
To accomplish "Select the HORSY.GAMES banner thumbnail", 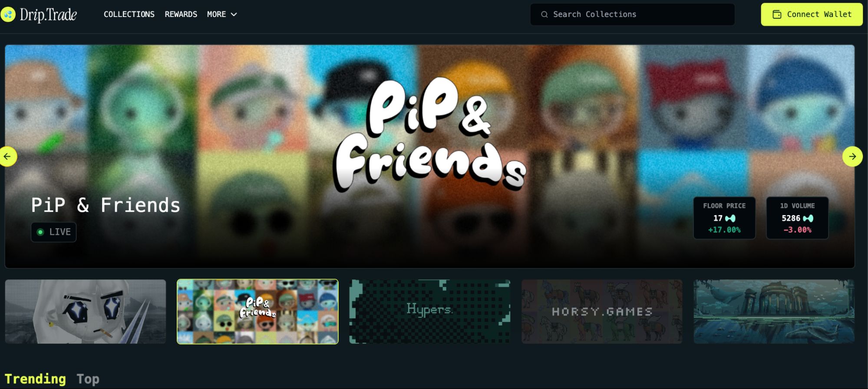I will (x=602, y=312).
